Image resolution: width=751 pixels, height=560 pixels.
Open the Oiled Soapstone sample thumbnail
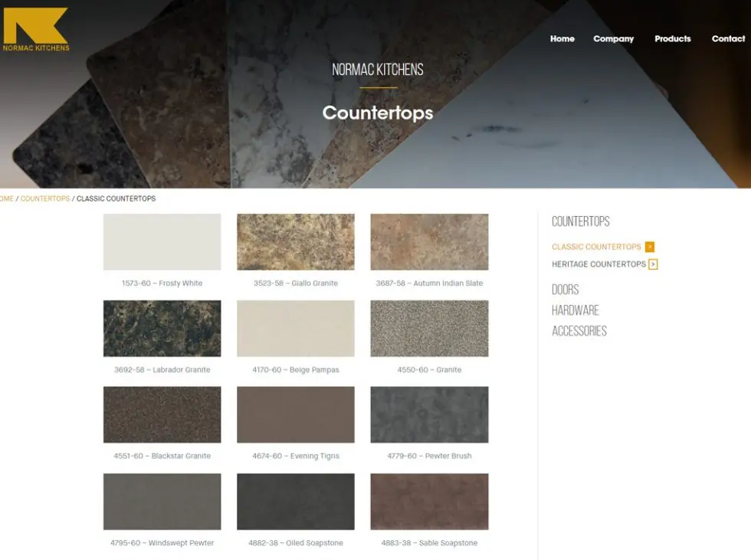coord(296,502)
